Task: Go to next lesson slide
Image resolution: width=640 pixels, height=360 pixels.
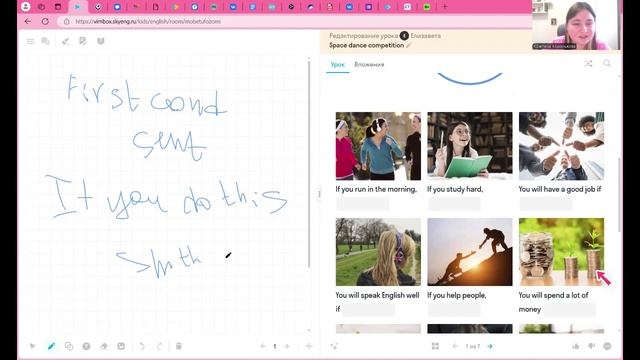Action: 490,346
